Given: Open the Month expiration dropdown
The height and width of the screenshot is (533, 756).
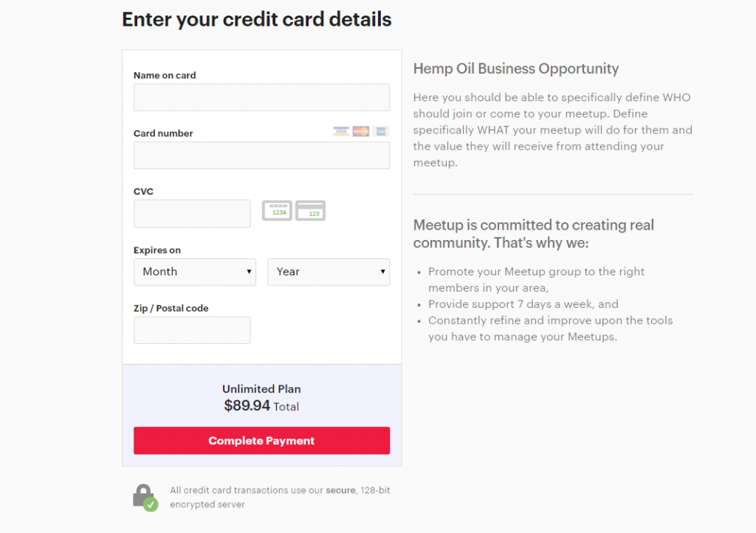Looking at the screenshot, I should tap(194, 272).
